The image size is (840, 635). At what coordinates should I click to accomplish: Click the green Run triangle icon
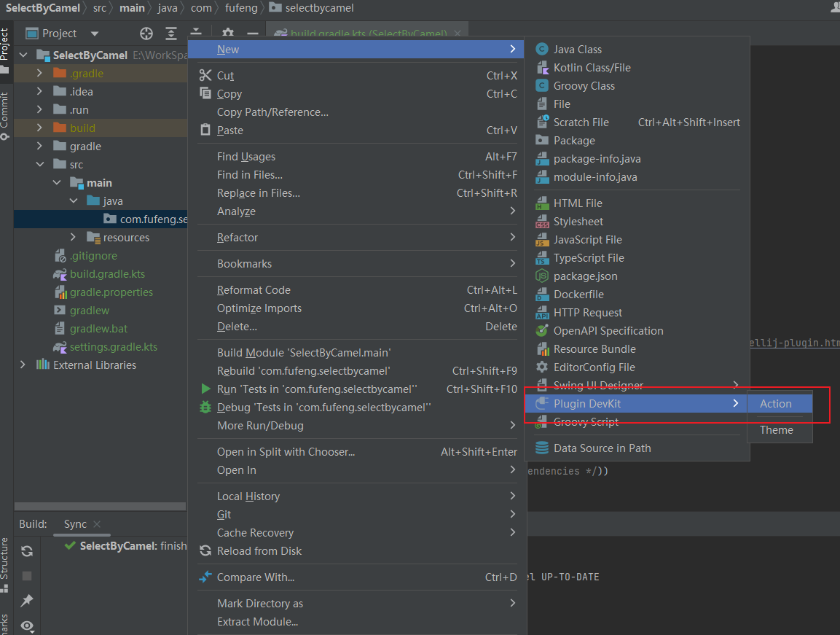[205, 389]
